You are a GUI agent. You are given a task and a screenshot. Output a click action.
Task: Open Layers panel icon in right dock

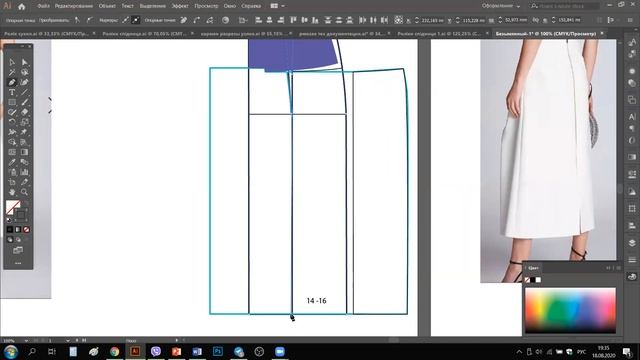pos(632,243)
